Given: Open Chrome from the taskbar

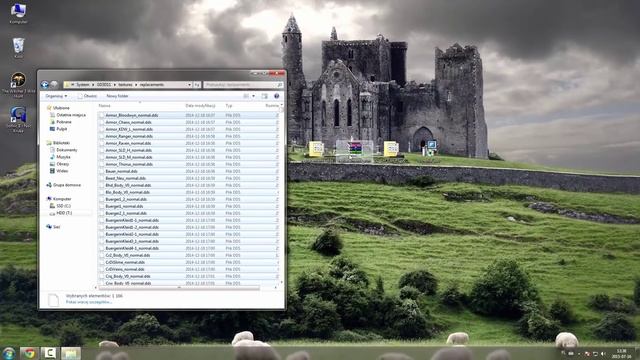Looking at the screenshot, I should [x=29, y=353].
